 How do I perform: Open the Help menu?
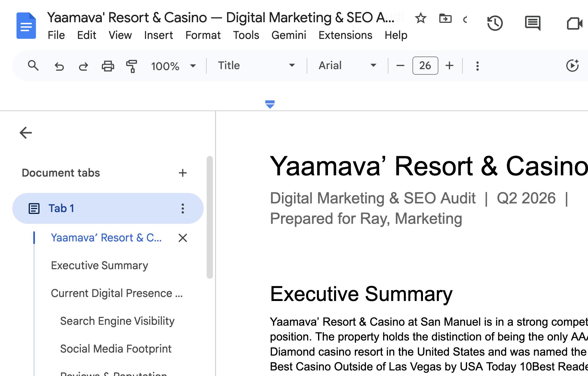[396, 35]
